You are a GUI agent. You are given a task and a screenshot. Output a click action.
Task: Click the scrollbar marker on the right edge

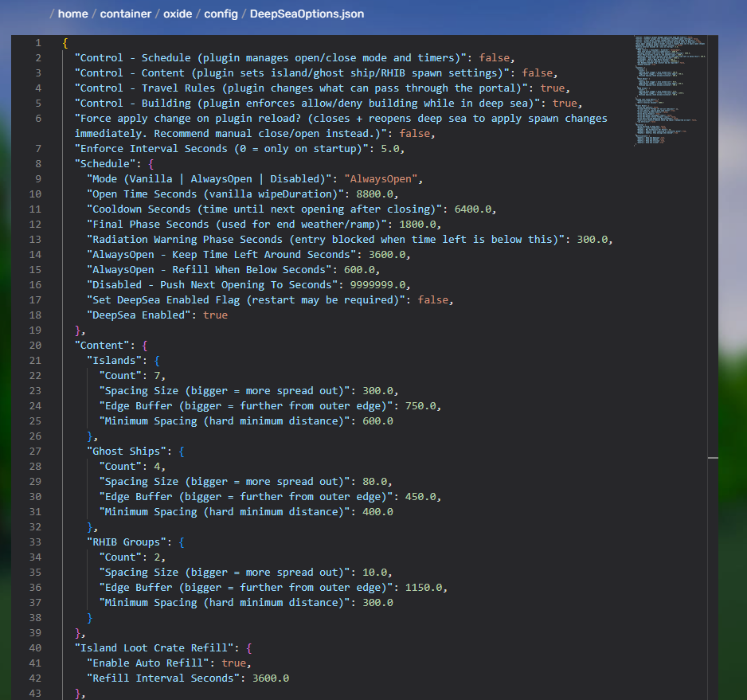(x=712, y=458)
